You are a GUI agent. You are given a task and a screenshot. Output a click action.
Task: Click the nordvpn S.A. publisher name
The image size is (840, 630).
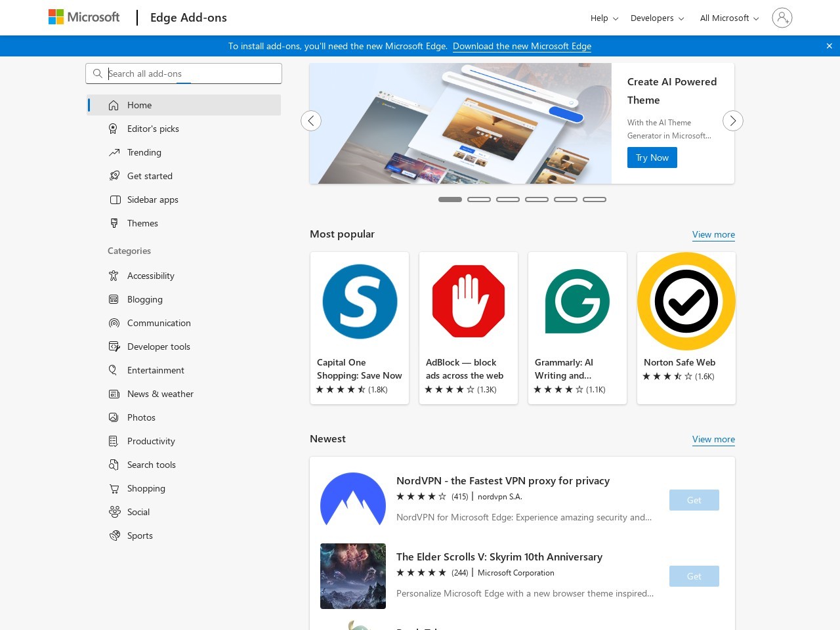(500, 497)
